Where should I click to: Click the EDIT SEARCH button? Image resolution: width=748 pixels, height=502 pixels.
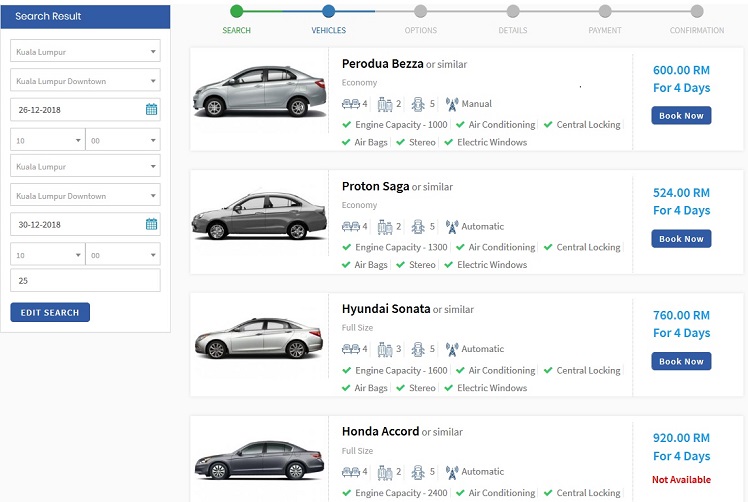tap(50, 312)
